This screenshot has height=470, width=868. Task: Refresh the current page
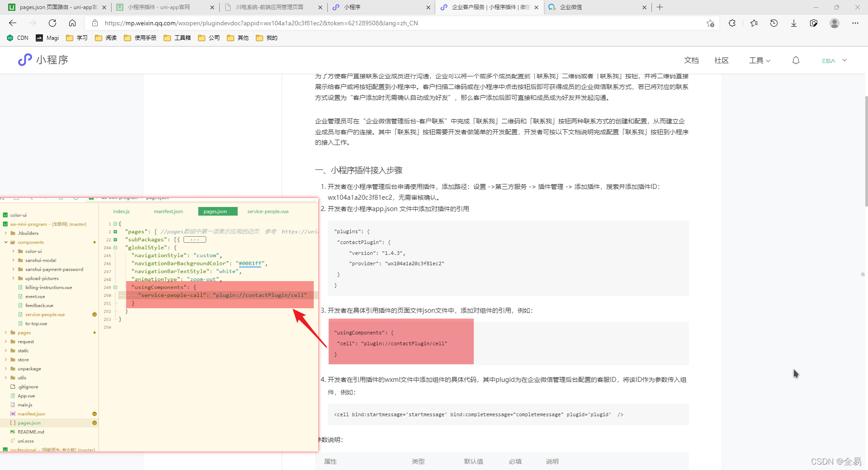52,23
